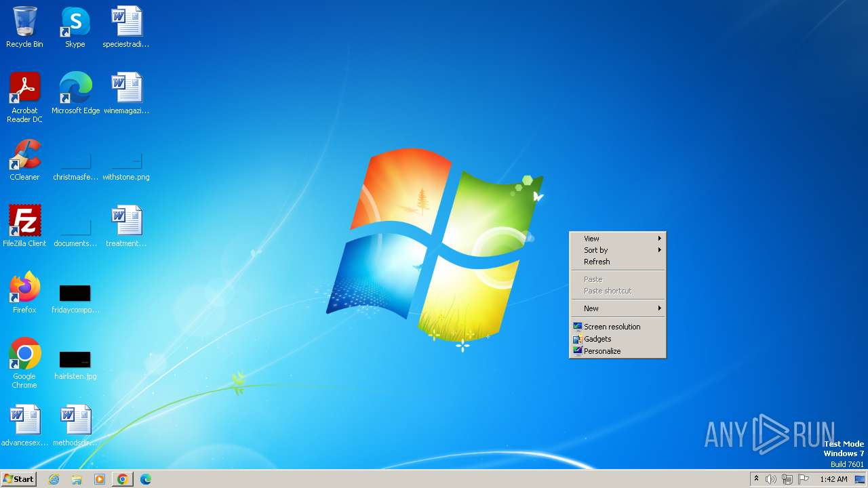Screen dimensions: 868x488
Task: Open Action Center flag tray icon
Action: pyautogui.click(x=804, y=479)
